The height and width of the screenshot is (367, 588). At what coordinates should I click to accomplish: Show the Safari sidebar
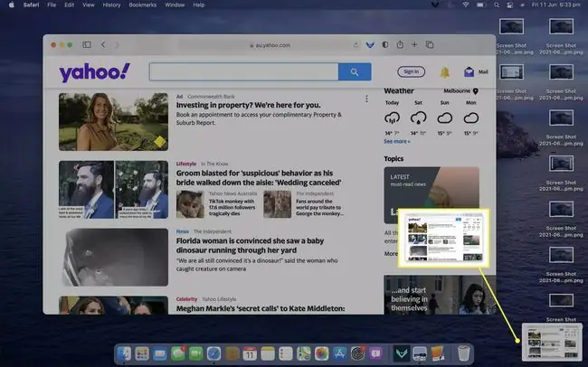[x=87, y=44]
